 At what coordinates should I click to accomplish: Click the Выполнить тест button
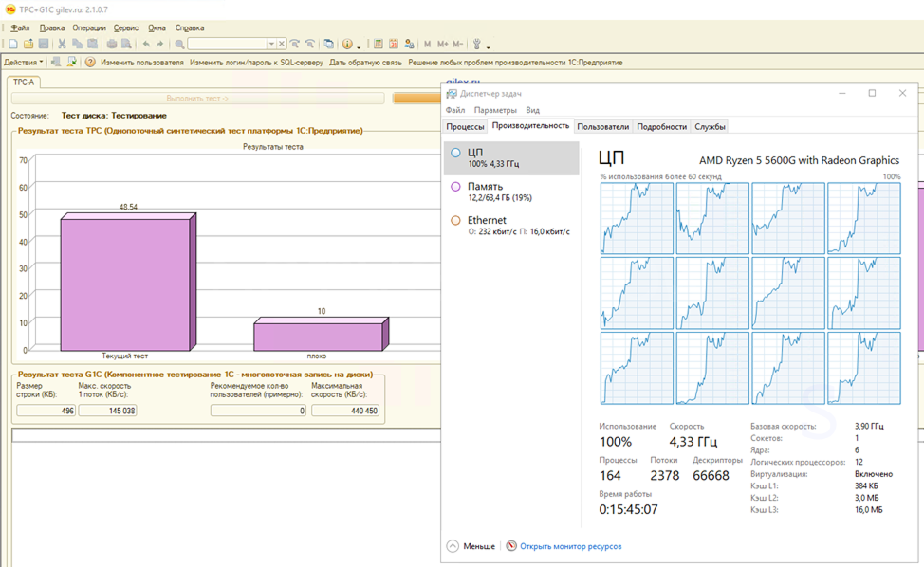pos(197,99)
